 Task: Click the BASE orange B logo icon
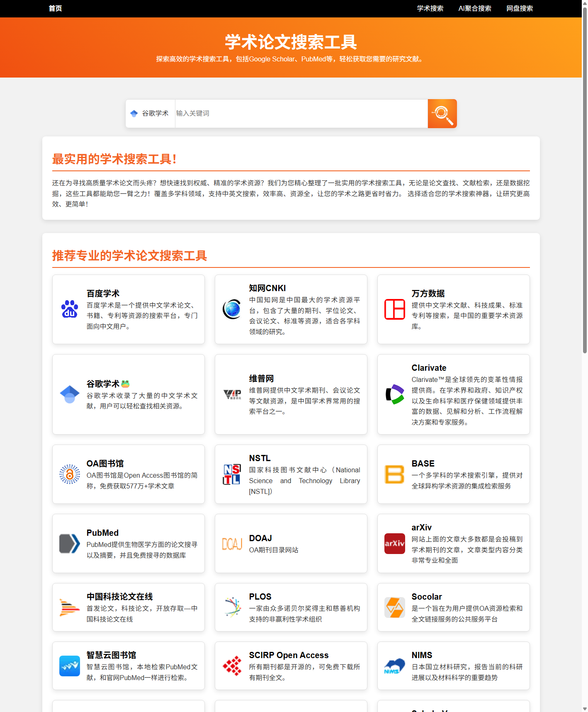[x=395, y=474]
